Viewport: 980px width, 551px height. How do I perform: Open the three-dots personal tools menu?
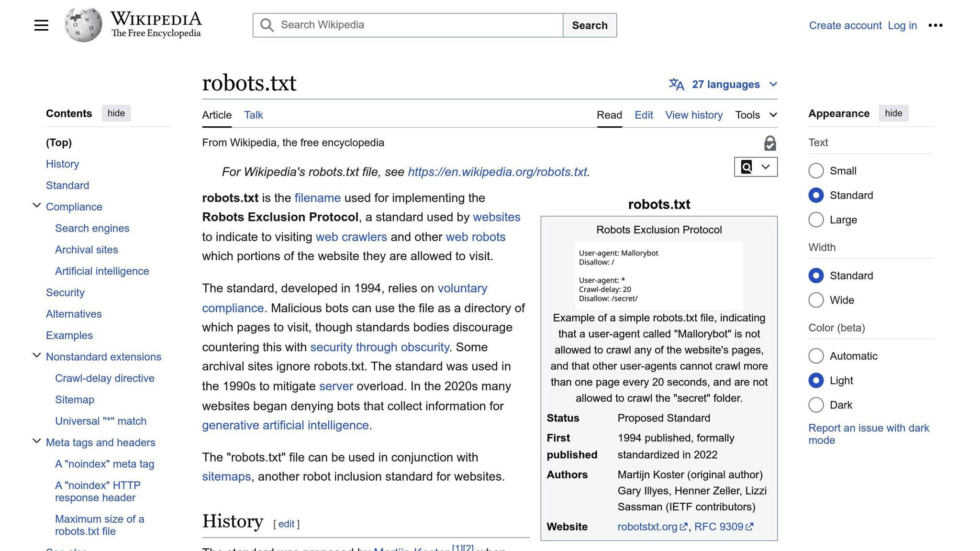coord(935,25)
